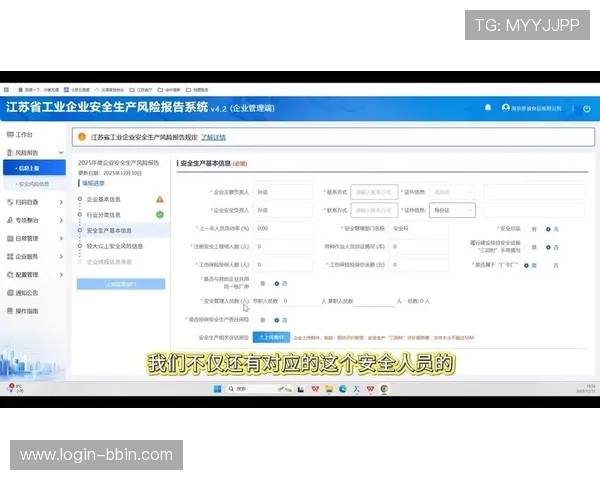Expand the 日常管理 menu chevron
Screen dimensions: 600x480
tap(61, 238)
